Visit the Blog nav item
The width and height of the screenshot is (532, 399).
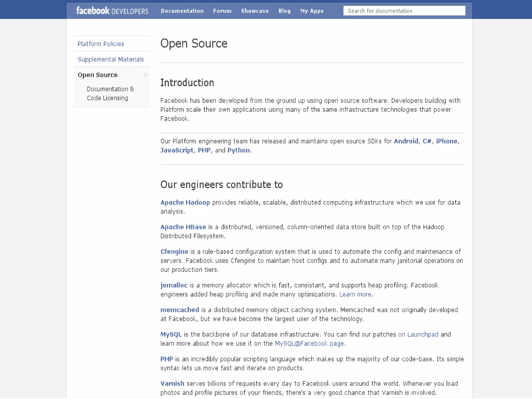[284, 11]
